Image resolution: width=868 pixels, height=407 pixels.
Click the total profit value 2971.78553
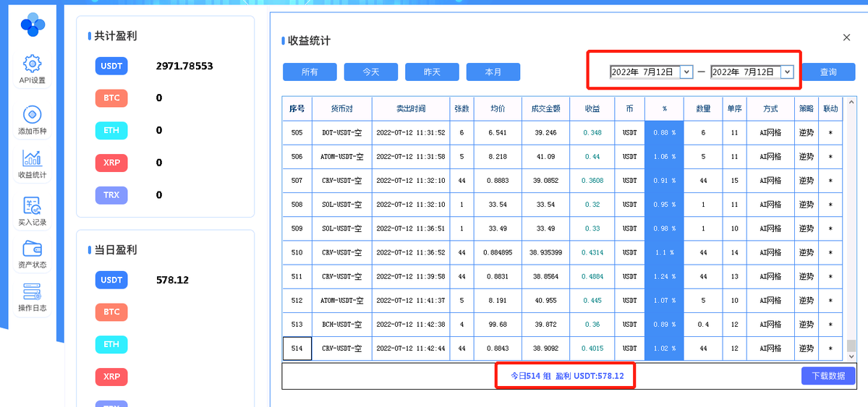(184, 66)
